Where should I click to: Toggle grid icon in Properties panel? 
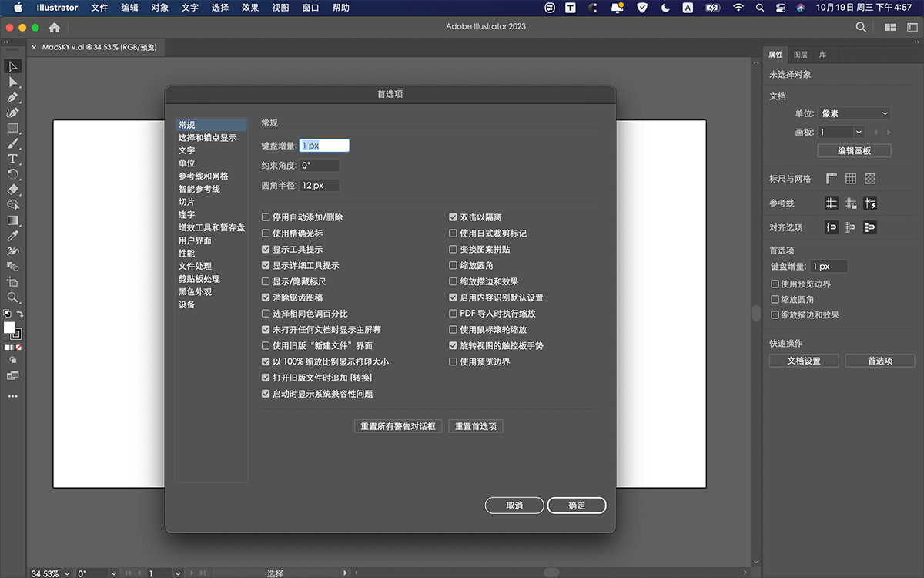pyautogui.click(x=851, y=179)
